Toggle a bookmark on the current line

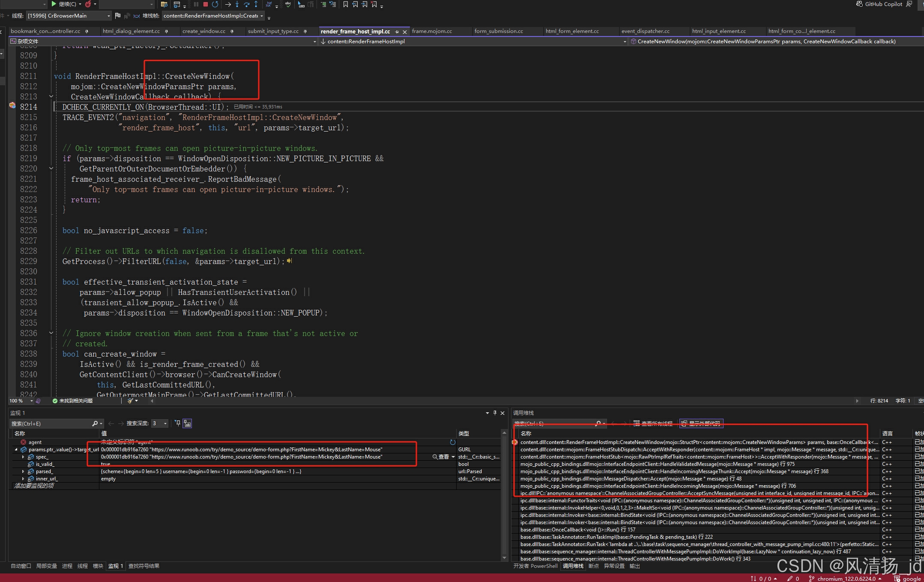tap(345, 4)
